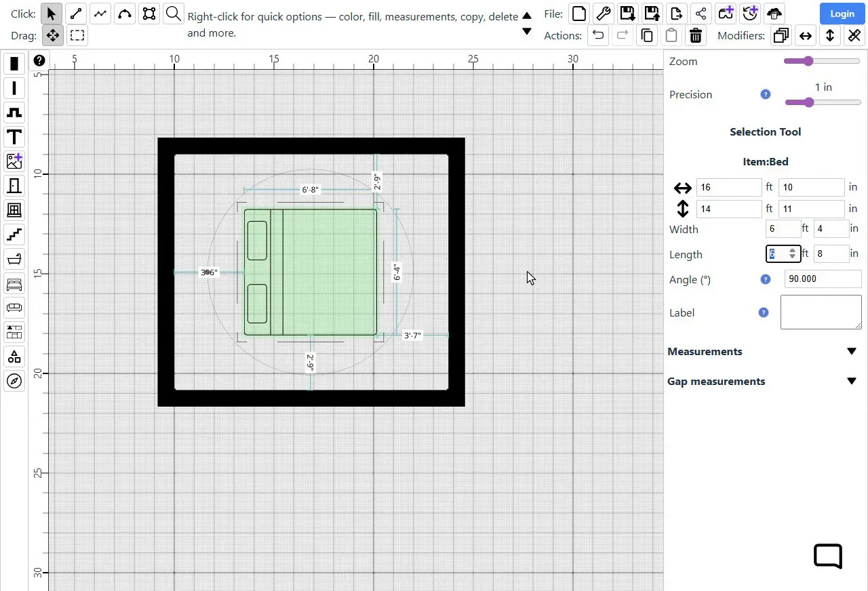Select the thick wall tool
The width and height of the screenshot is (868, 591).
pos(14,64)
